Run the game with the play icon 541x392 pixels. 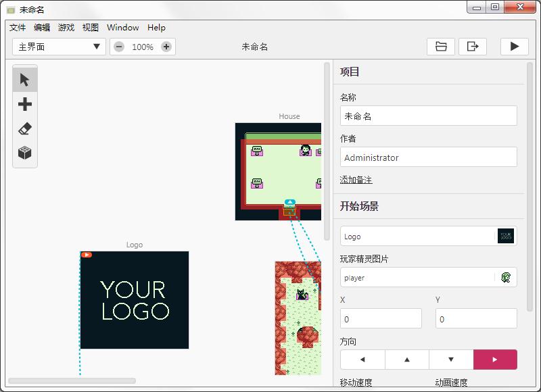[x=515, y=46]
